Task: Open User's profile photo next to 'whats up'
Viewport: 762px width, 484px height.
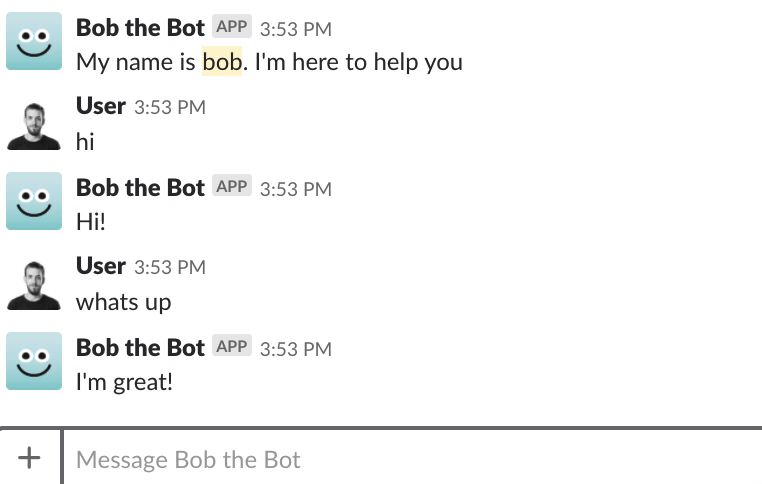Action: point(34,284)
